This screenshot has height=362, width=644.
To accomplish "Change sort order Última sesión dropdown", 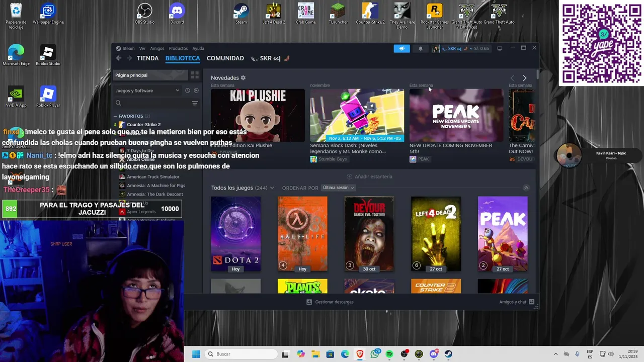I will tap(338, 188).
